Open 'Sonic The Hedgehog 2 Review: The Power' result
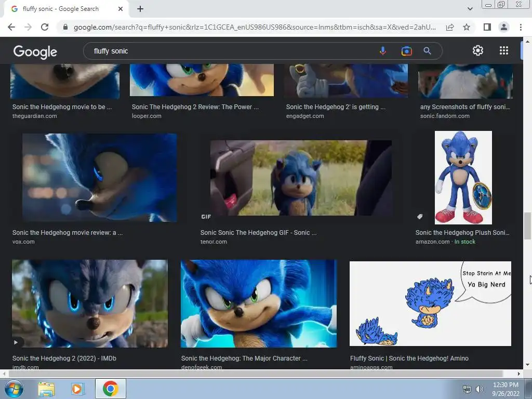The height and width of the screenshot is (399, 532). 195,107
